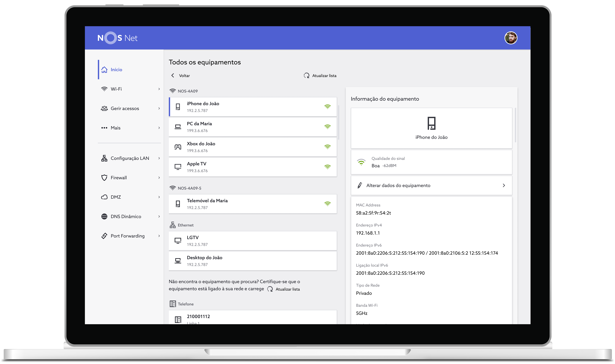This screenshot has height=364, width=615.
Task: Select Apple TV device
Action: 253,167
